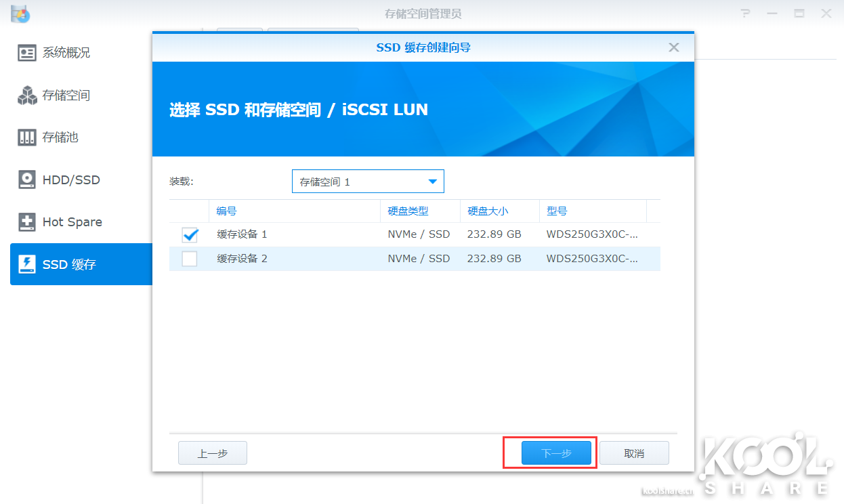844x504 pixels.
Task: Click the HDD/SSD disk icon
Action: click(27, 180)
